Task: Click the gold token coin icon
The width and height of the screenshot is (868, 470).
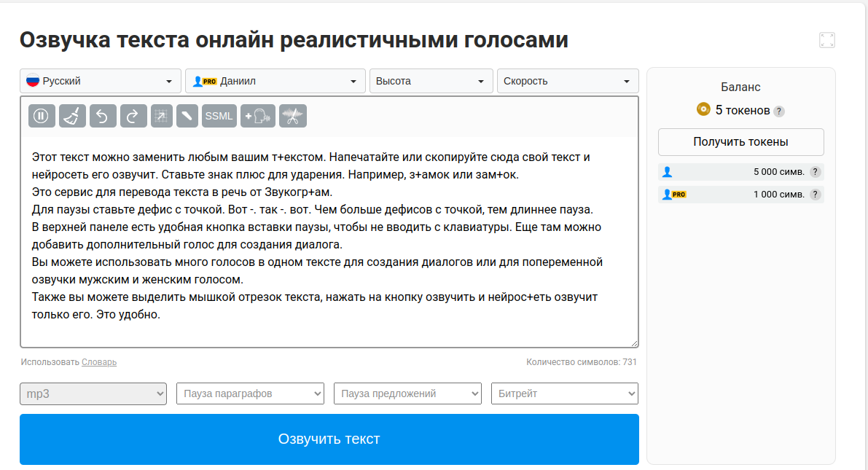Action: click(x=703, y=109)
